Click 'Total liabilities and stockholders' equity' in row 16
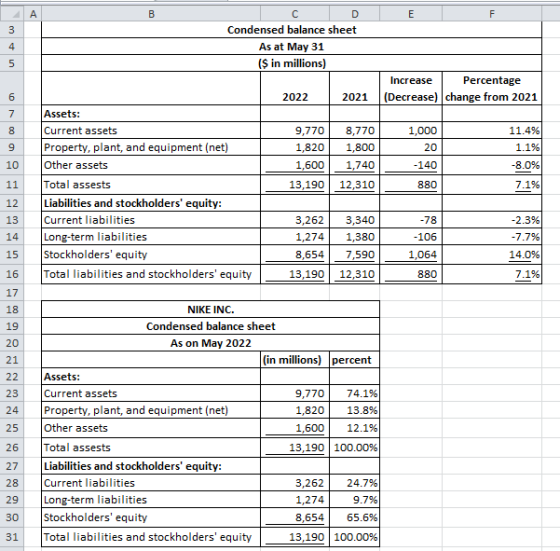The height and width of the screenshot is (551, 560). (151, 274)
